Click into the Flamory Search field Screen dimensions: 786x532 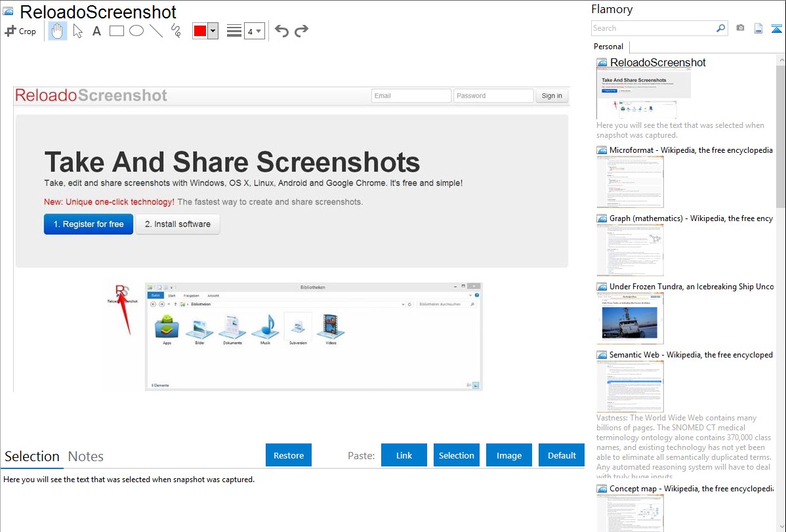pyautogui.click(x=653, y=28)
